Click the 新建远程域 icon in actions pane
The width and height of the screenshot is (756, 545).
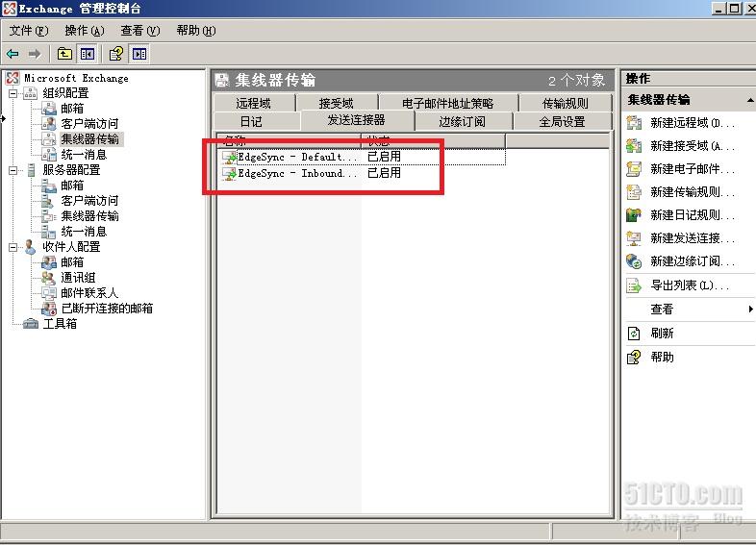(x=634, y=123)
